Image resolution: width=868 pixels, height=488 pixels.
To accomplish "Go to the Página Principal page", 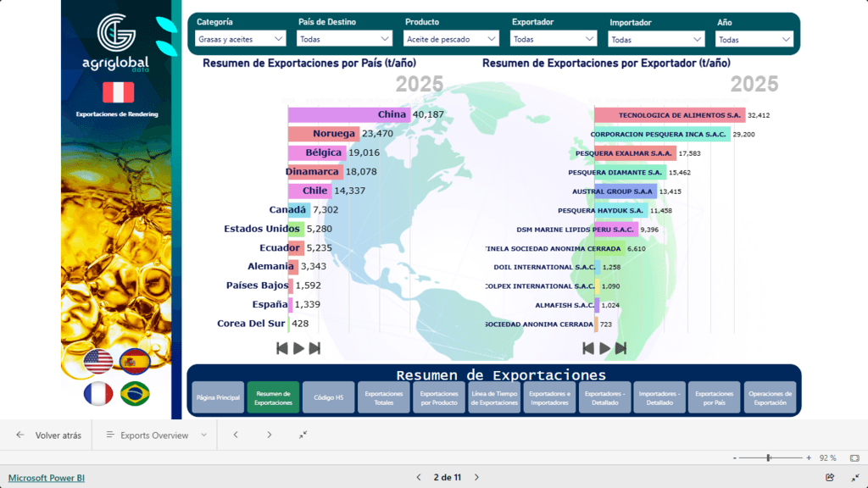I will coord(217,396).
